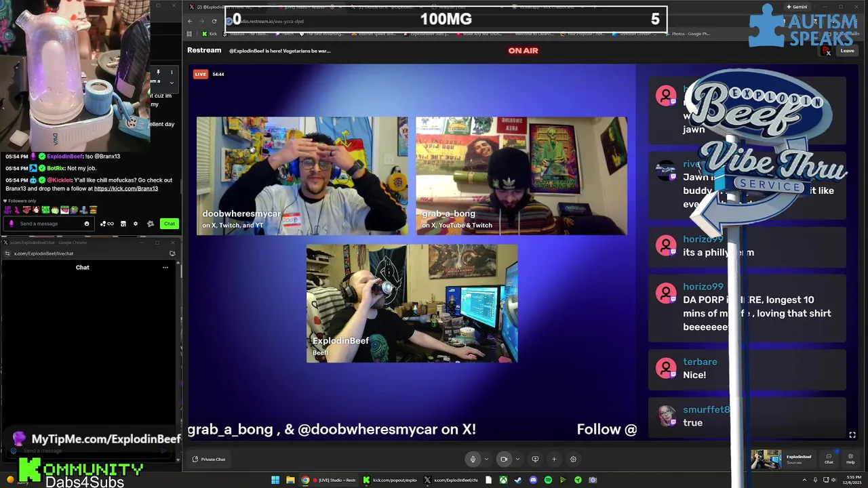Click the plus add source icon
Viewport: 868px width, 488px height.
[554, 459]
